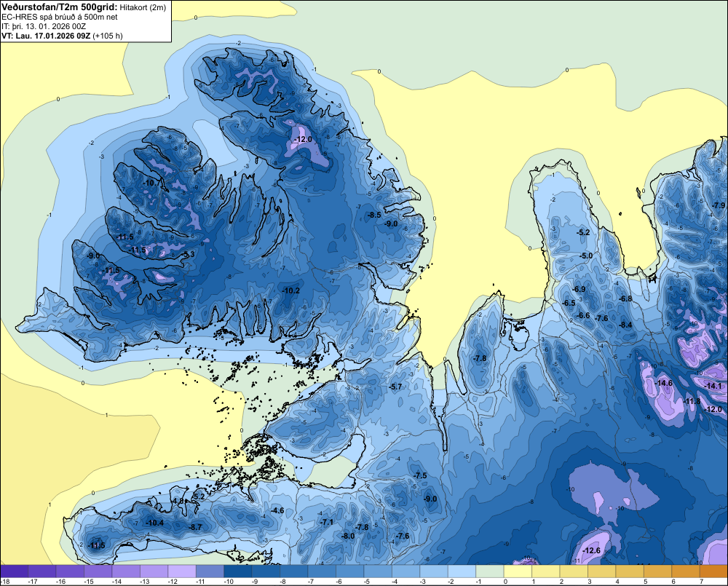Click the legend swatch starting at -7
The width and height of the screenshot is (728, 586).
coord(322,571)
